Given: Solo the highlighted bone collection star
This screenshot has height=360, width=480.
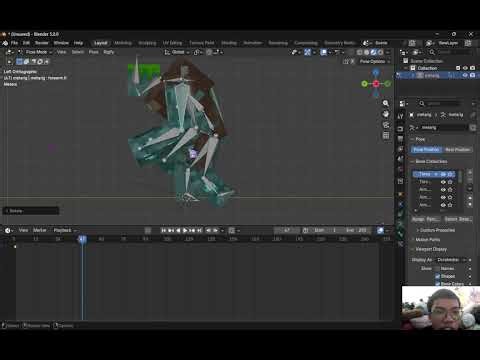Looking at the screenshot, I should (x=450, y=174).
